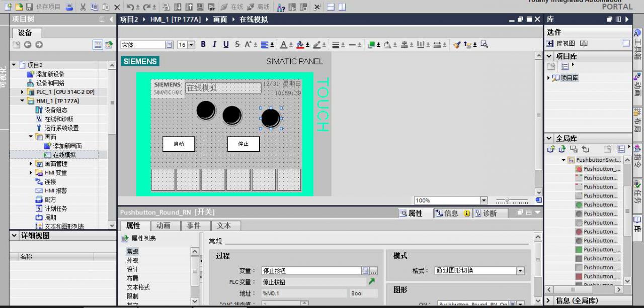
Task: Collapse the HMI_1 [TP 177A] tree node
Action: click(x=23, y=101)
